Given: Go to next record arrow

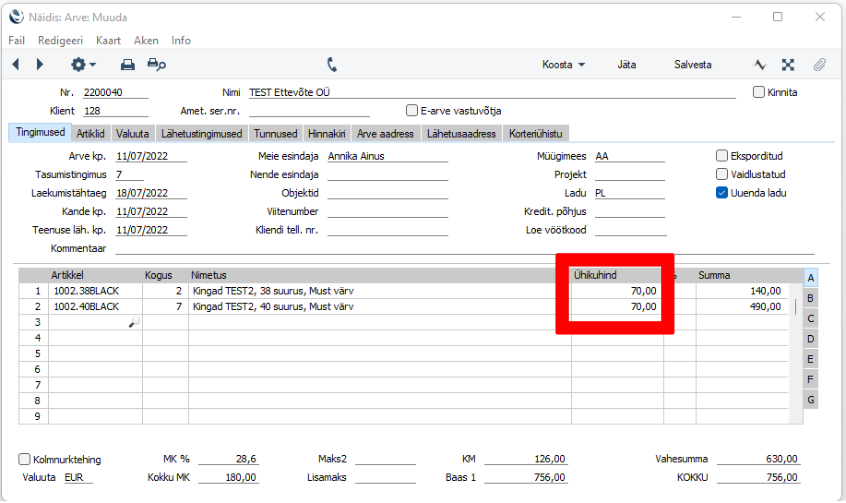Looking at the screenshot, I should click(39, 64).
